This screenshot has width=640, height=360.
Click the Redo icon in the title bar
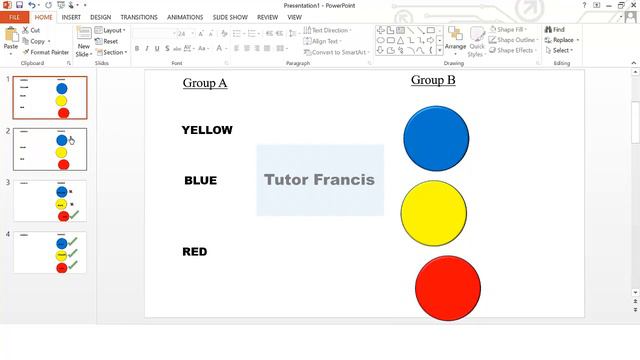48,5
